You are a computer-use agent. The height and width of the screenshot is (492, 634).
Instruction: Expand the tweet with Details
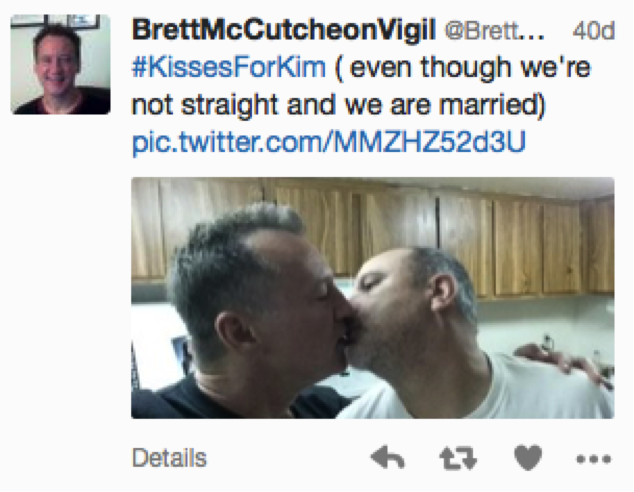tap(169, 458)
